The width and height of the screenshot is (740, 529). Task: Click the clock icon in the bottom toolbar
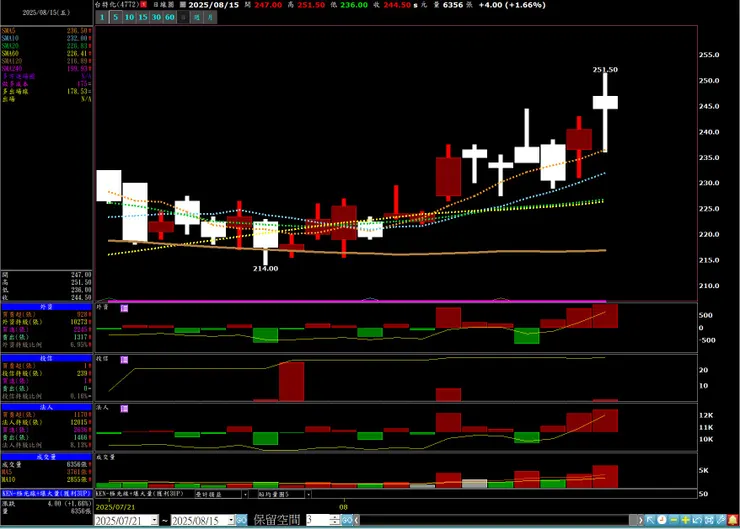click(x=662, y=520)
